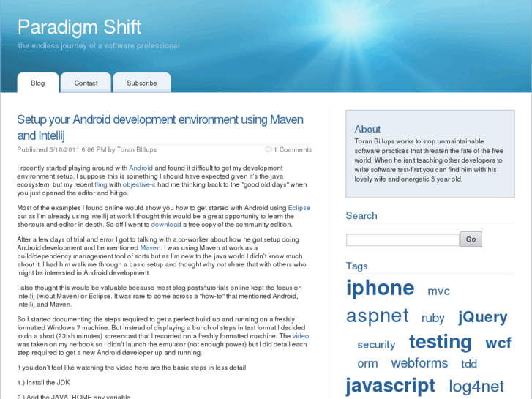The image size is (532, 399).
Task: Open the Subscribe tab
Action: coord(142,83)
